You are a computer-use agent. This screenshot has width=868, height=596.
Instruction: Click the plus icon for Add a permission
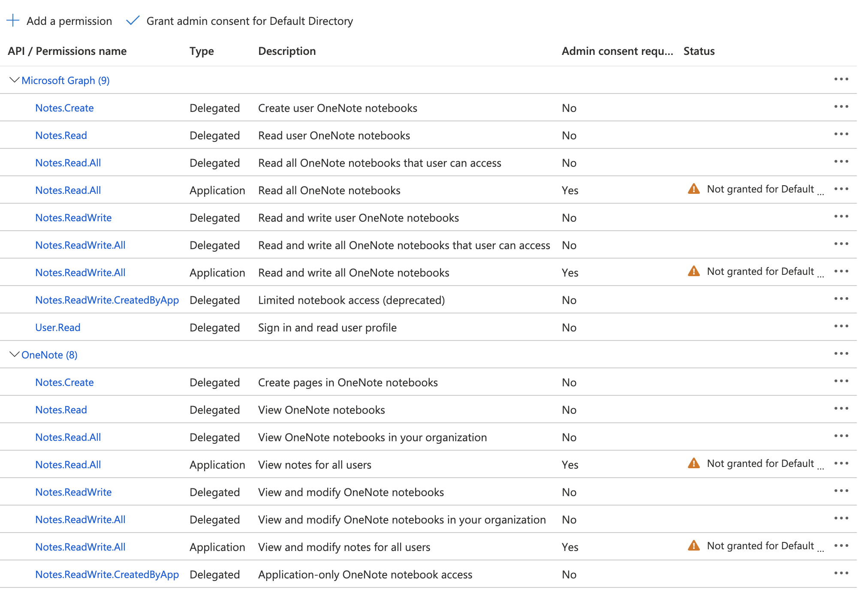[13, 20]
